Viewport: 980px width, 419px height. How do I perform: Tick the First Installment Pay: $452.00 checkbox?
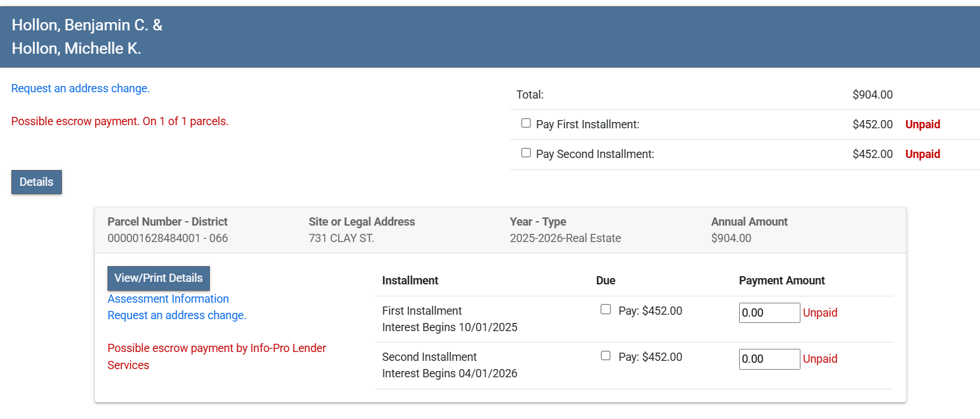coord(606,310)
